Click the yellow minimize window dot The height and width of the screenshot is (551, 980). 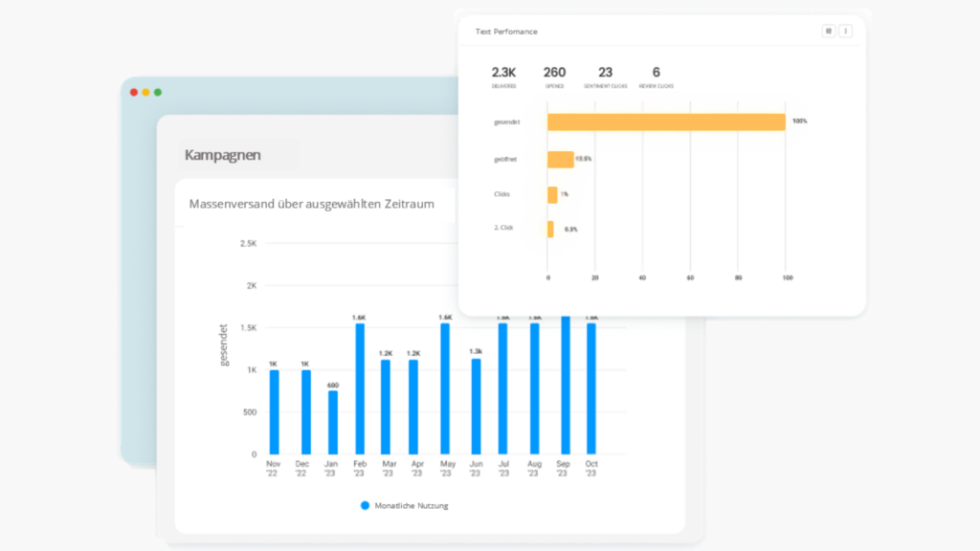click(145, 92)
